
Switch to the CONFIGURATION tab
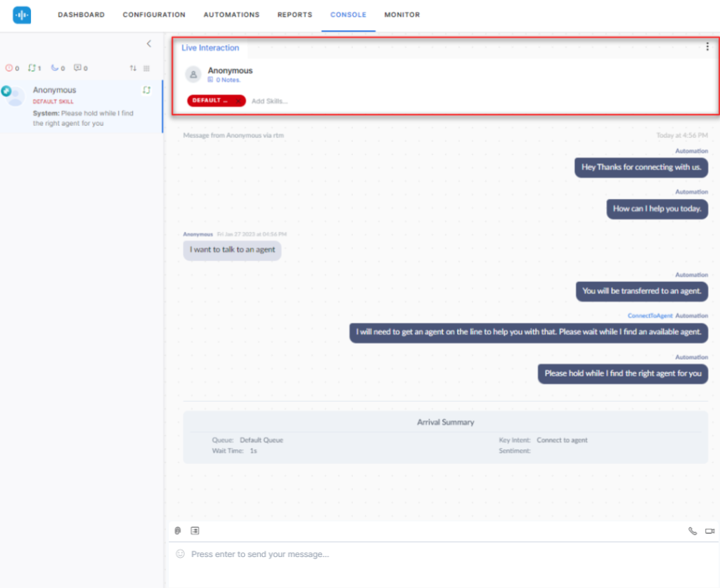154,14
